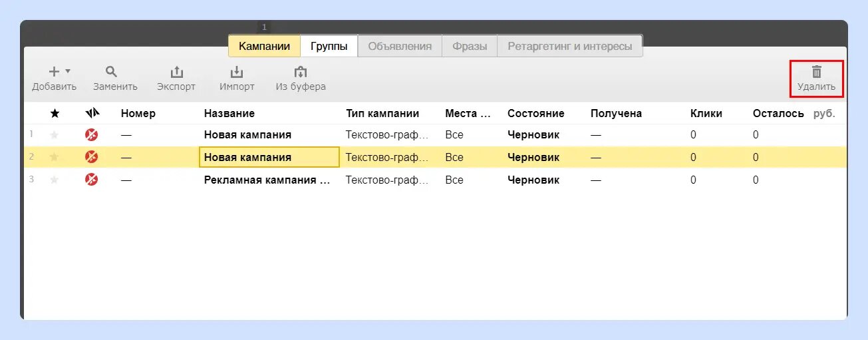Viewport: 868px width, 340px height.
Task: Select Новая кампания name in row 1
Action: click(247, 135)
